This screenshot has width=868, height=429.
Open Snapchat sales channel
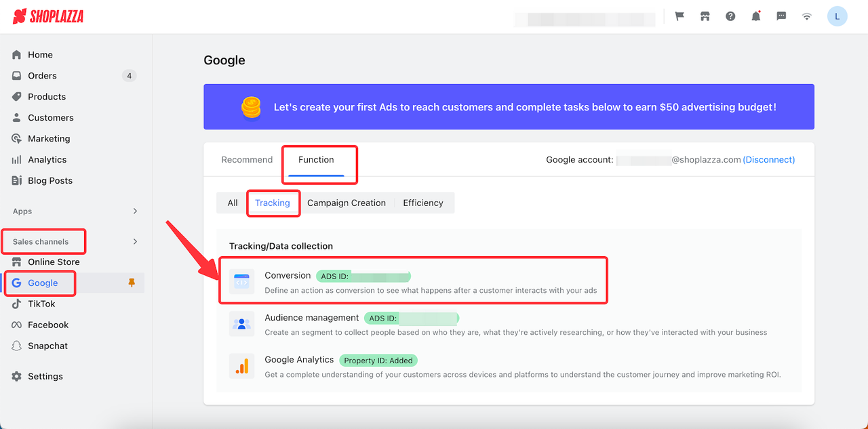tap(47, 346)
